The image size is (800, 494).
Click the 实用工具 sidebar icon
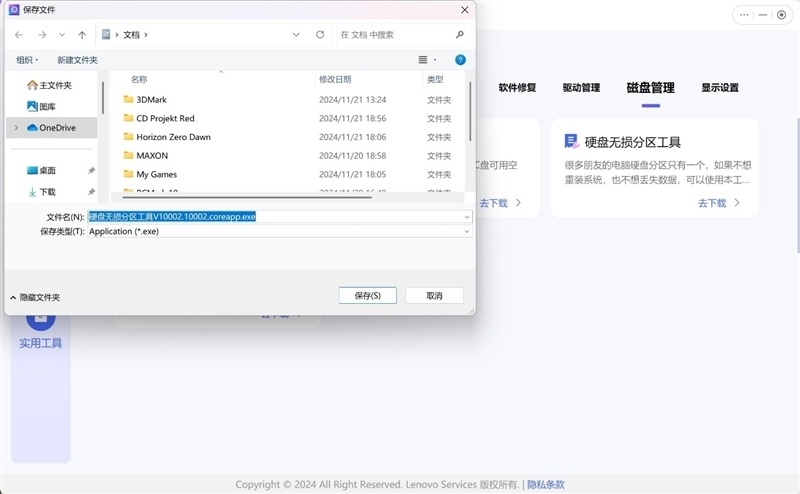[x=41, y=318]
